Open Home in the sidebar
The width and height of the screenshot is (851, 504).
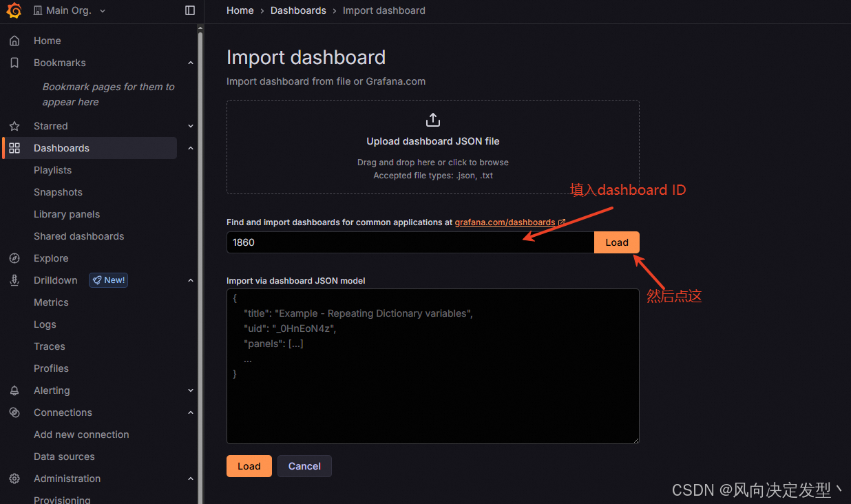pos(47,41)
